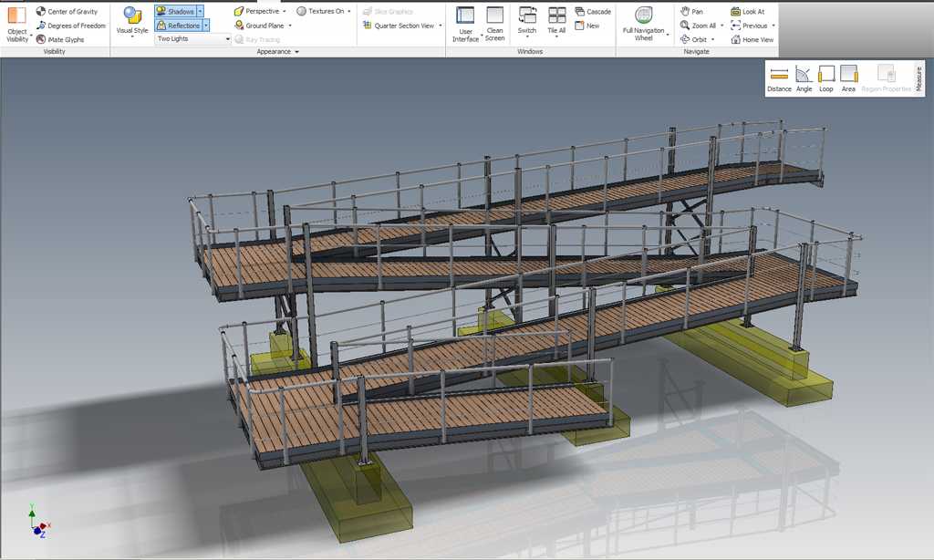Open the User Interface options
Image resolution: width=934 pixels, height=560 pixels.
tap(465, 25)
